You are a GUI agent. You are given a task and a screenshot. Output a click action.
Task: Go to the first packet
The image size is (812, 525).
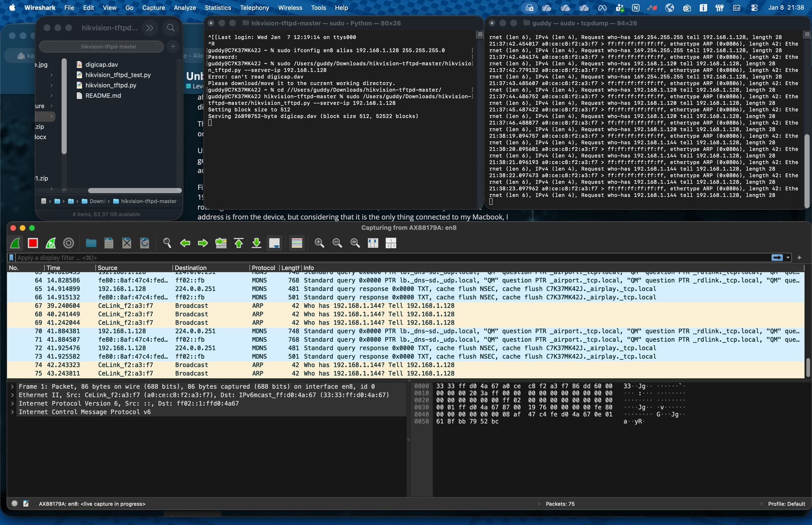[x=239, y=243]
